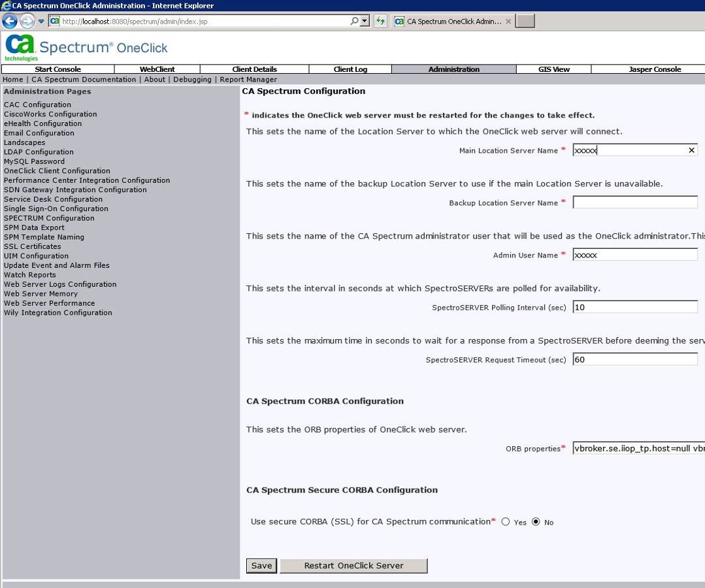Open SDN Gateway Integration Configuration
The image size is (705, 588).
75,189
